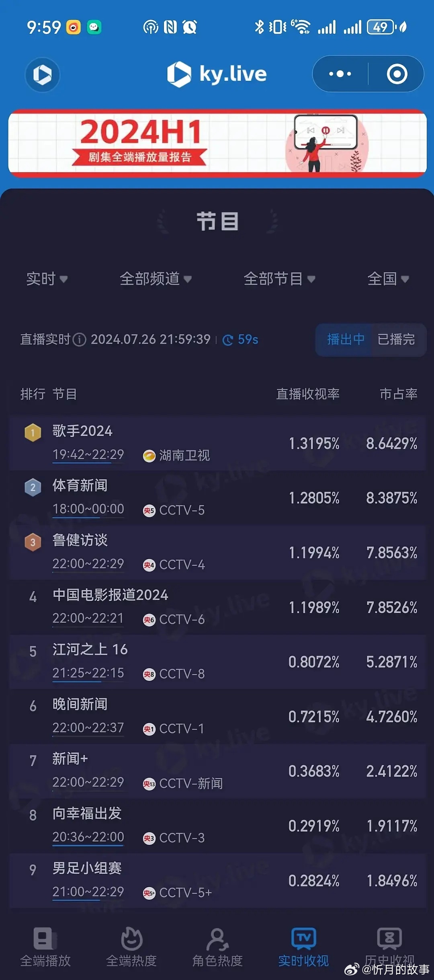Select the 实时收视 tab
This screenshot has height=980, width=434.
tap(303, 947)
